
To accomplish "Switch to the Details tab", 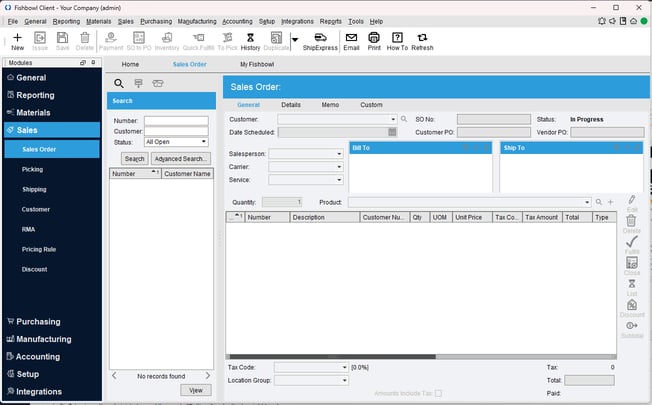I will [291, 105].
